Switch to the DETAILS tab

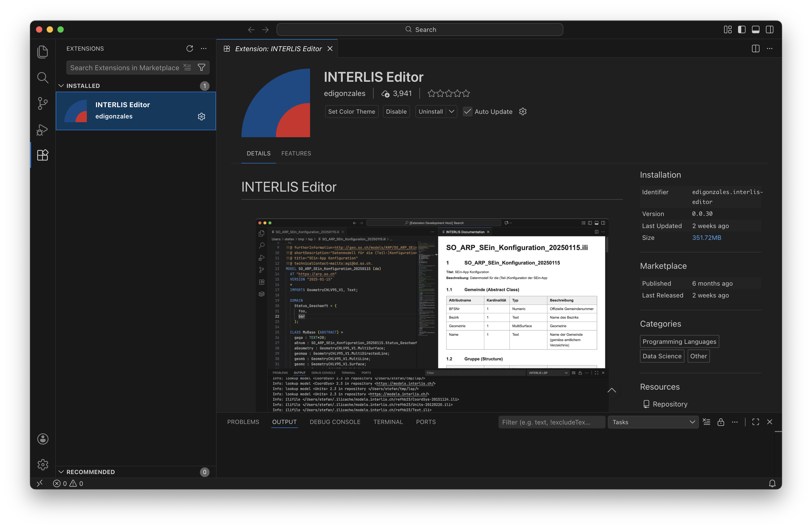(259, 154)
